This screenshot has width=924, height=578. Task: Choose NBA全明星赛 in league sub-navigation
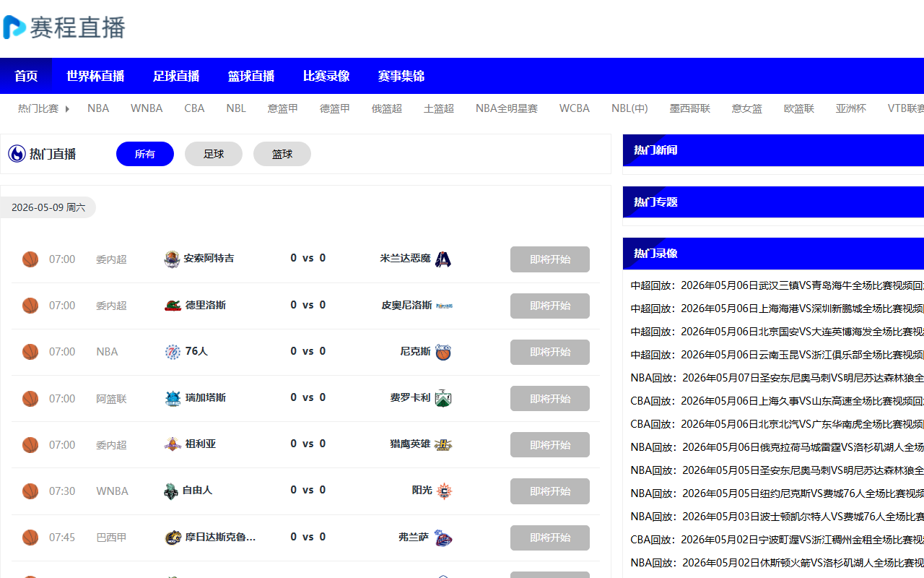point(507,108)
